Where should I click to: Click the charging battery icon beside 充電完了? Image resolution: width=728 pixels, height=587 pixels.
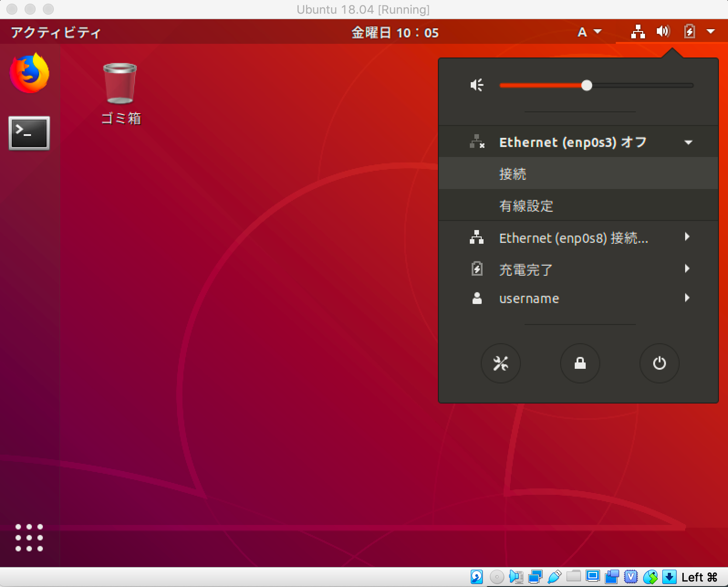pyautogui.click(x=477, y=268)
